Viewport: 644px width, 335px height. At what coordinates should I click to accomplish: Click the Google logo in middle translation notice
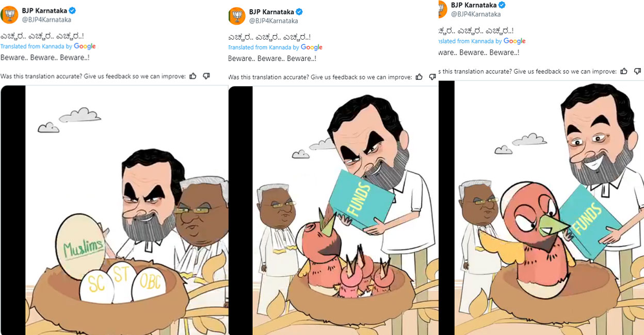point(312,47)
